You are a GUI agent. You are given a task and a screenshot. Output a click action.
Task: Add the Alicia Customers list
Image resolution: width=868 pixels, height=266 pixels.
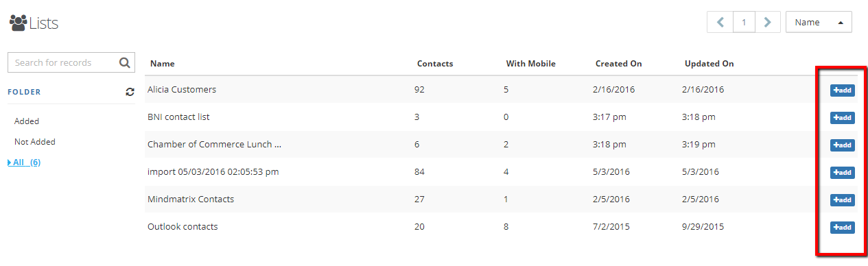coord(842,90)
